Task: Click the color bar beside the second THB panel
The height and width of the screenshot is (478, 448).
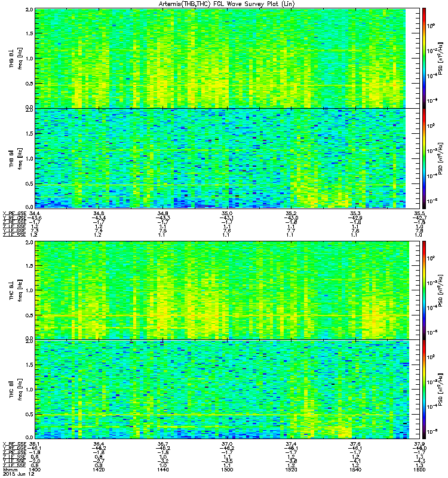Action: click(424, 158)
